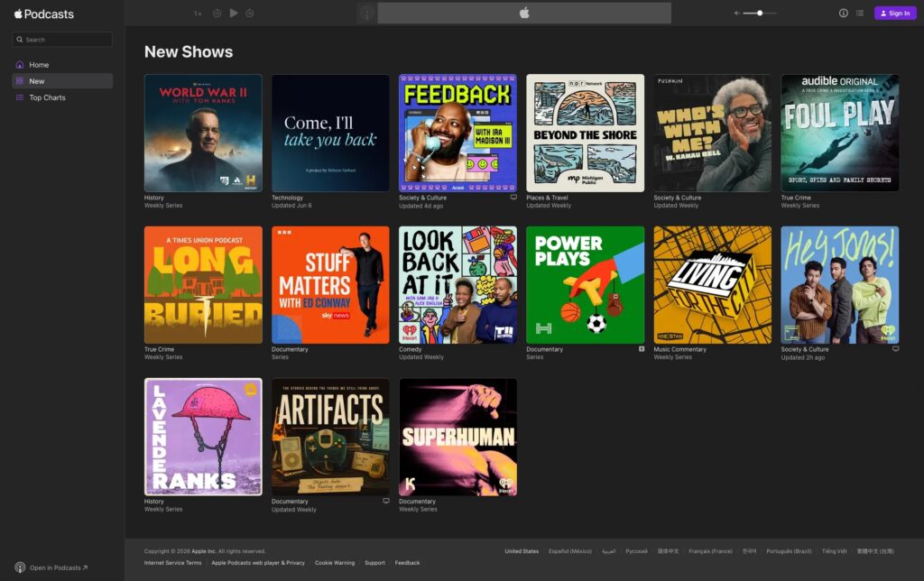Click Feedback footer link
Screen dimensions: 924x581
click(407, 563)
